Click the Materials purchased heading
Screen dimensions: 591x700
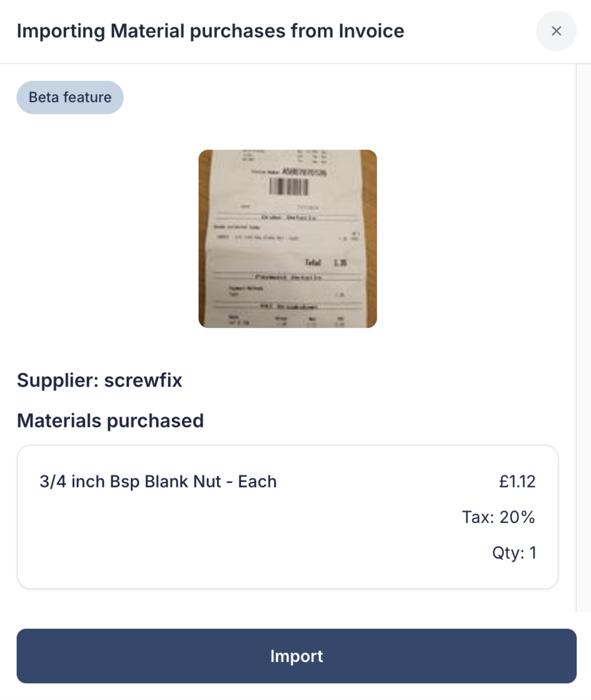[x=110, y=421]
